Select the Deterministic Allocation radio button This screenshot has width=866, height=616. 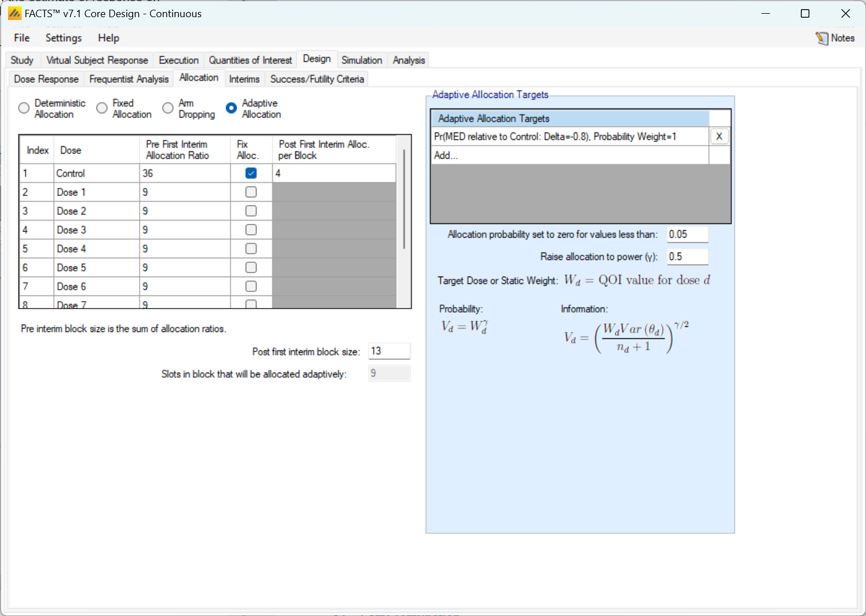tap(24, 108)
